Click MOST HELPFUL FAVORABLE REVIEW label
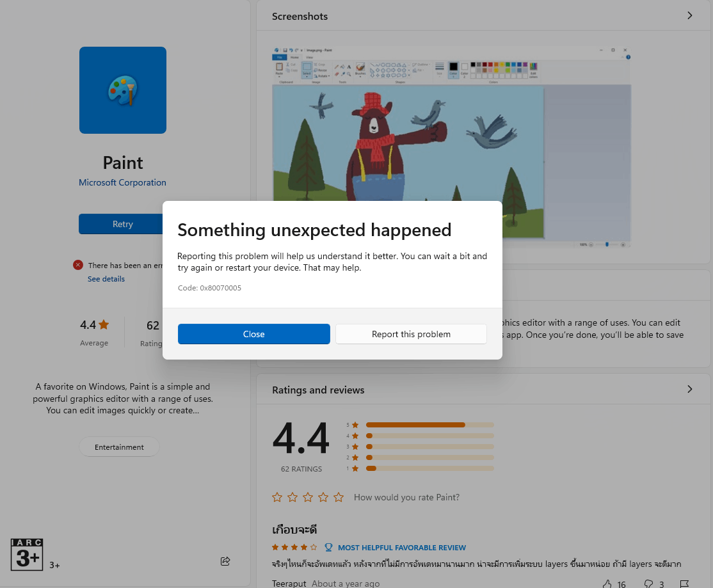 pos(402,548)
